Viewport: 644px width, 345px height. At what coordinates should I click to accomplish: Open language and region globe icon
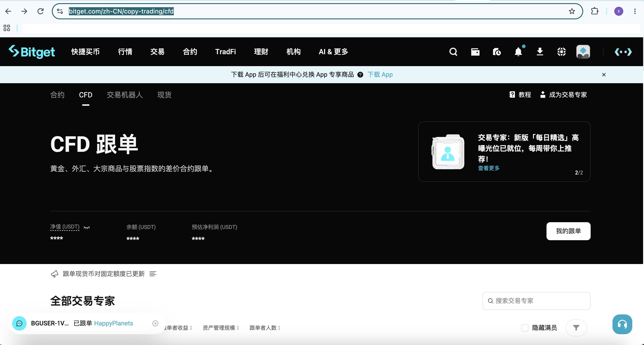(562, 52)
